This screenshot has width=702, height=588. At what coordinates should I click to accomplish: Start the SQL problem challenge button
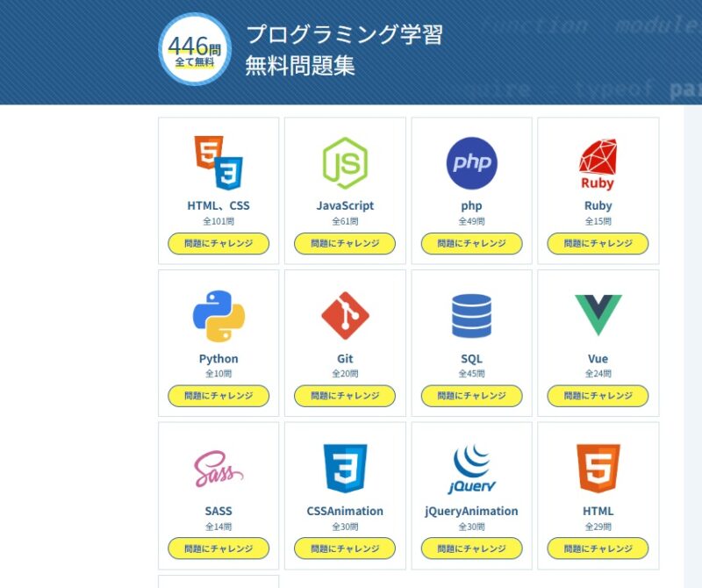click(x=471, y=396)
